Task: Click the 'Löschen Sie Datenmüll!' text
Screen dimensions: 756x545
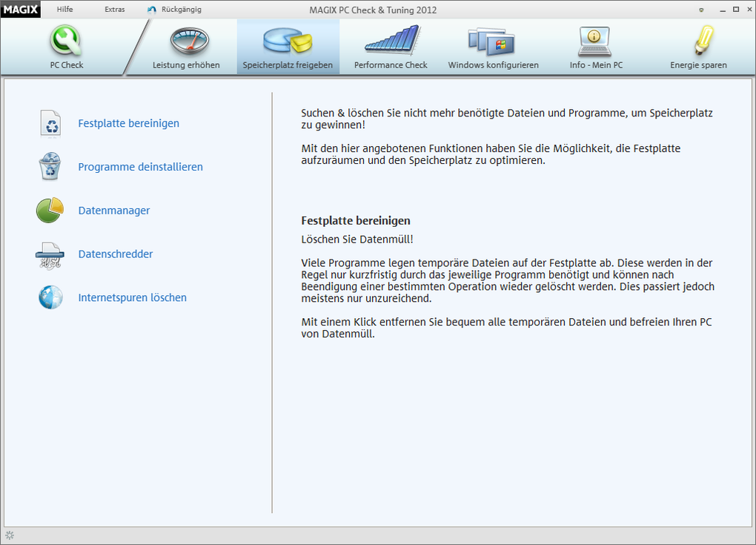Action: tap(357, 240)
